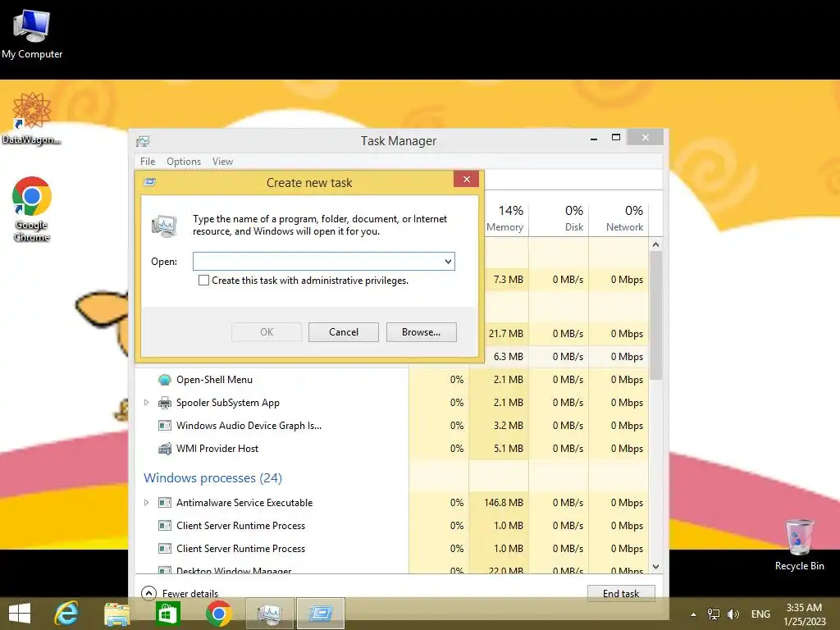This screenshot has width=840, height=630.
Task: Collapse with the Fewer details arrow icon
Action: pos(148,593)
